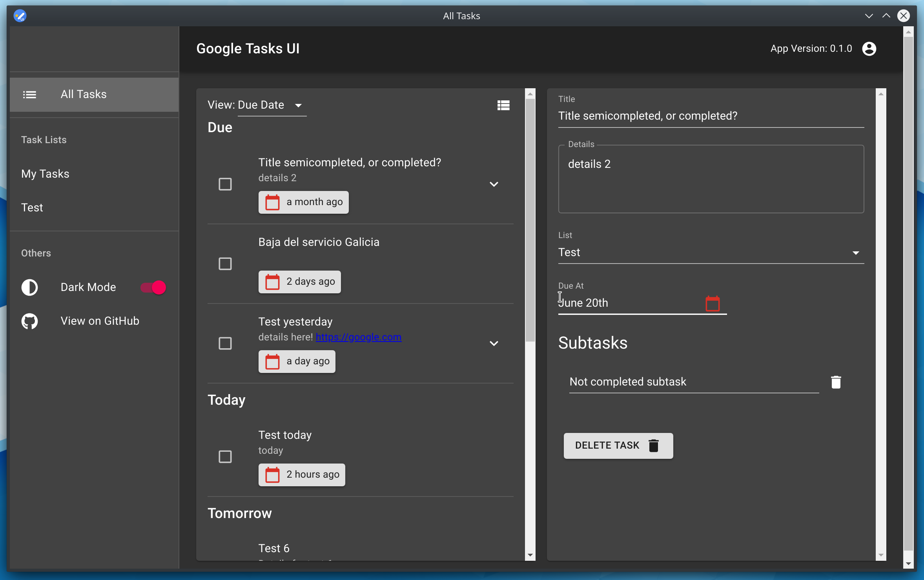Click the detail panel scroll-down arrow

881,555
